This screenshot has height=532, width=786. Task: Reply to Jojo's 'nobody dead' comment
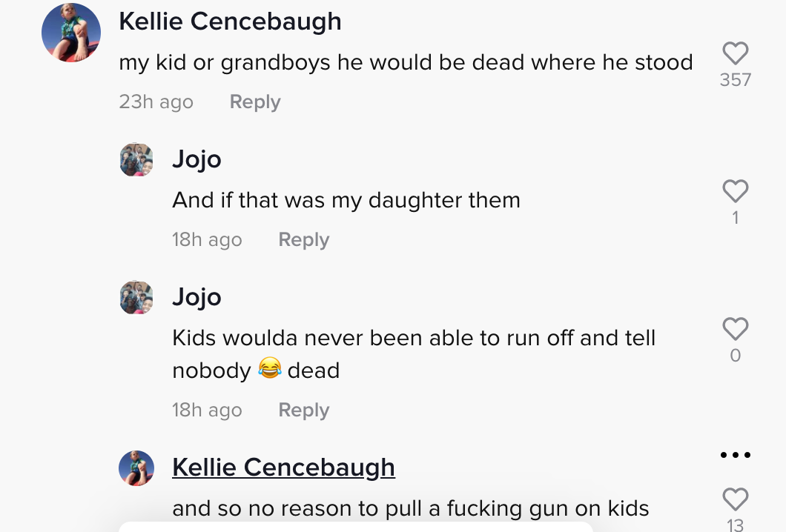point(304,410)
